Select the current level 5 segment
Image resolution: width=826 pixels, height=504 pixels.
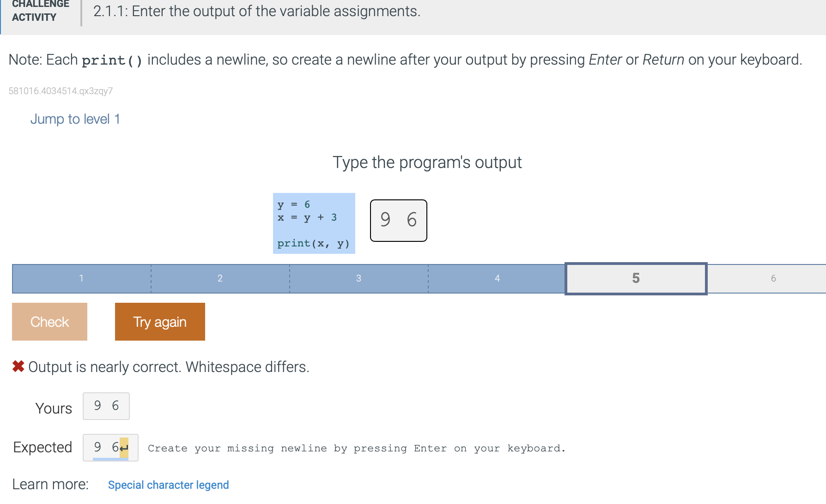tap(636, 278)
